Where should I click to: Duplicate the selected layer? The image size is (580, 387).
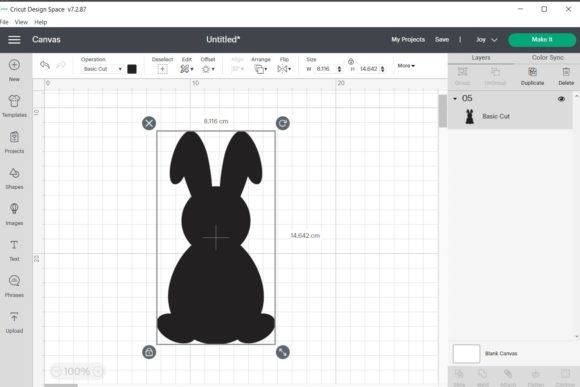pyautogui.click(x=532, y=76)
